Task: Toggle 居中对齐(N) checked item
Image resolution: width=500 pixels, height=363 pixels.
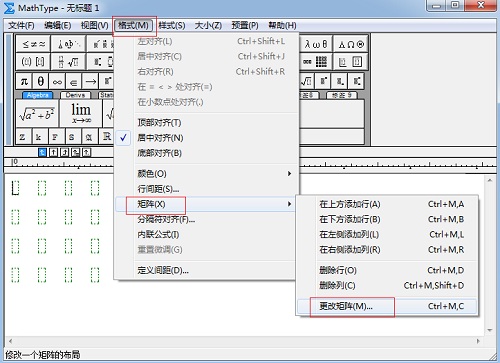Action: point(206,138)
